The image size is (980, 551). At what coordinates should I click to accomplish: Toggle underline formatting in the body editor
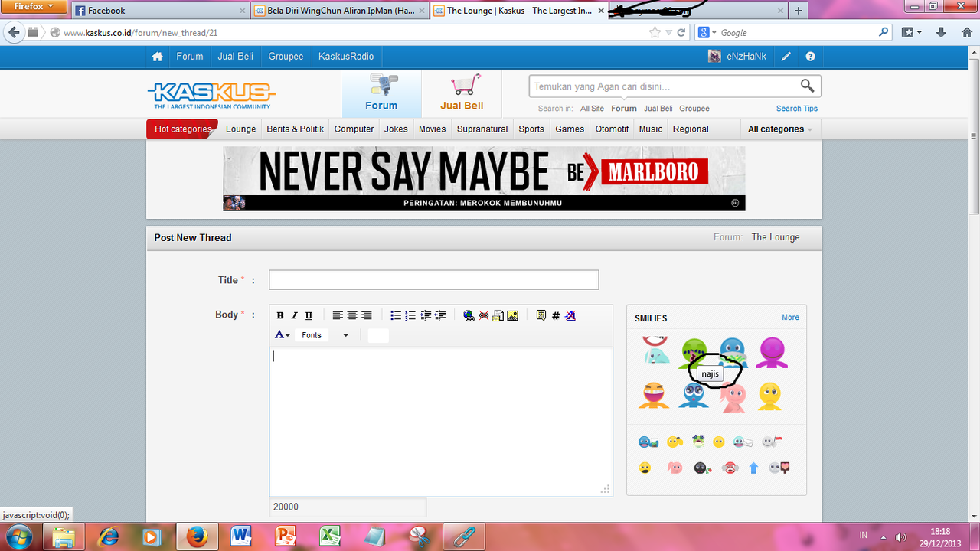(309, 315)
